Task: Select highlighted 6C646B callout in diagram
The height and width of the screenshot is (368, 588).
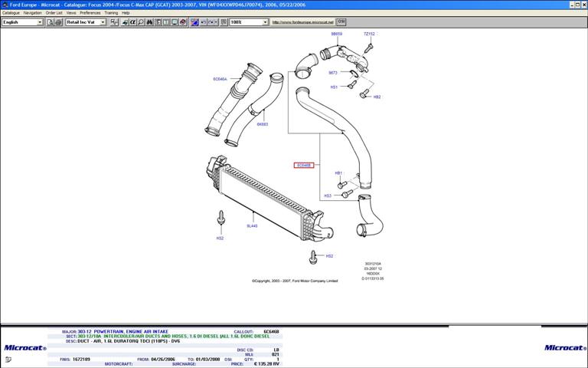Action: [304, 165]
